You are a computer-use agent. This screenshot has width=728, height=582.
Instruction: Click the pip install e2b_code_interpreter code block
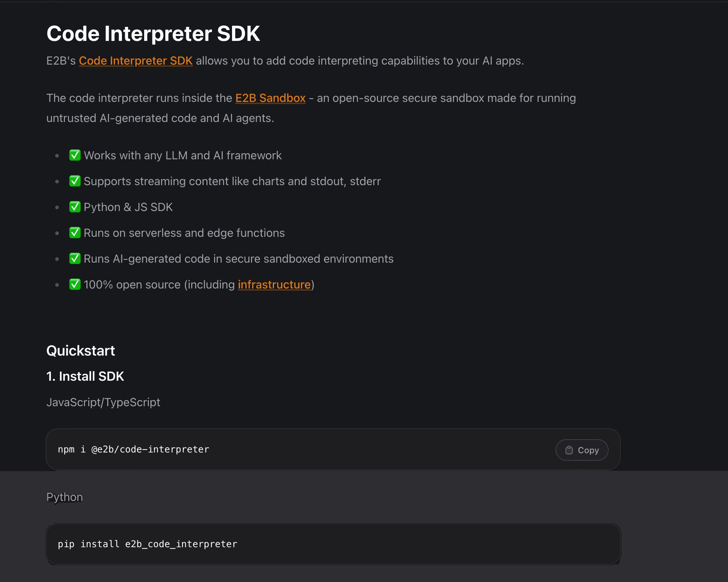(x=334, y=544)
